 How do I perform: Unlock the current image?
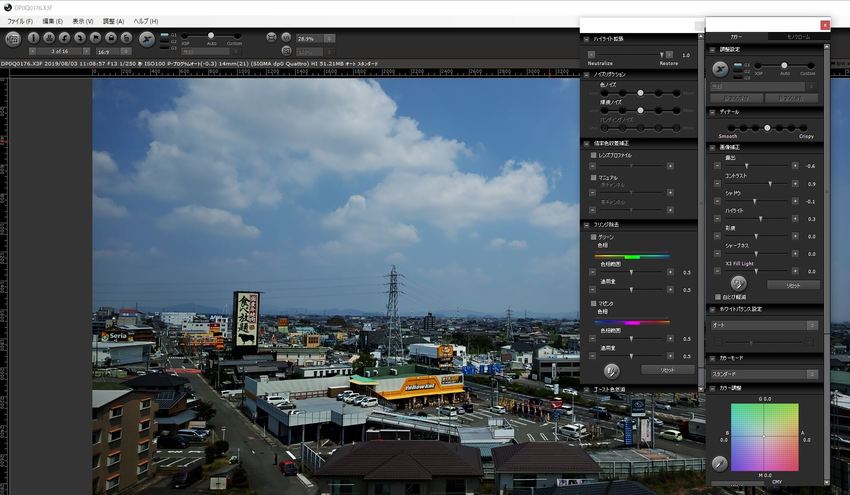point(126,37)
